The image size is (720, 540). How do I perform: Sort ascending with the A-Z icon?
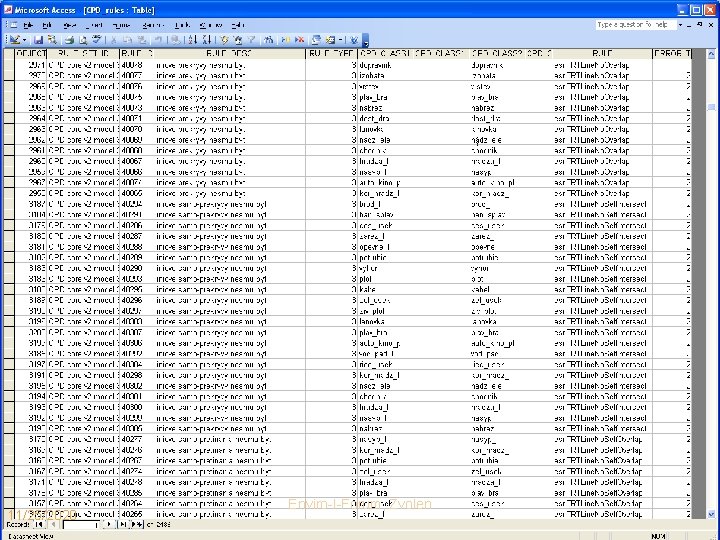coord(193,40)
